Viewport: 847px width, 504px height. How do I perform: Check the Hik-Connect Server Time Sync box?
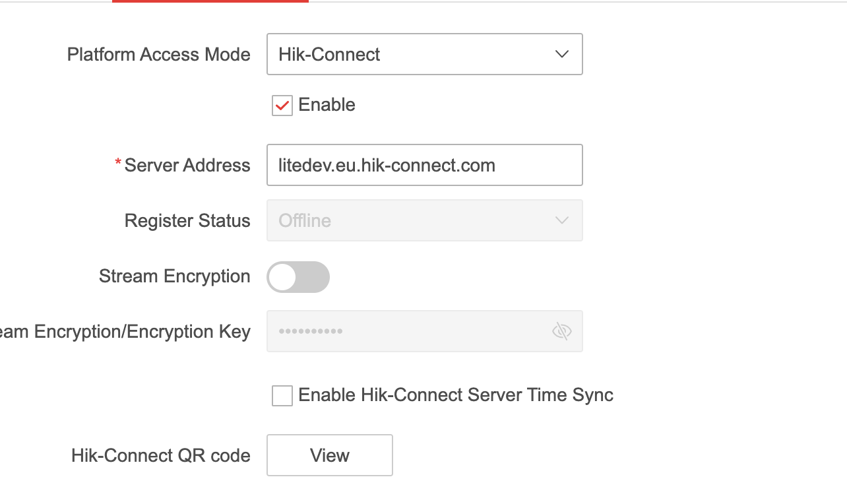(282, 396)
